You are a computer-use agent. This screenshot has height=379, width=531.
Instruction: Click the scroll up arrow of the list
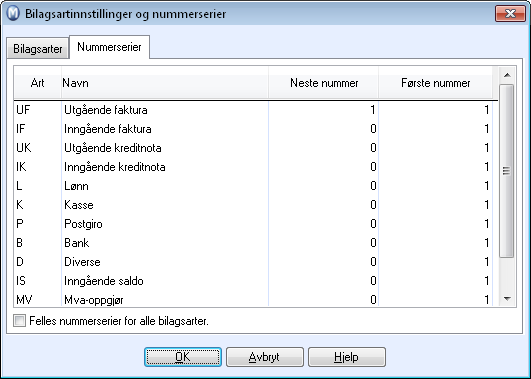tap(507, 75)
